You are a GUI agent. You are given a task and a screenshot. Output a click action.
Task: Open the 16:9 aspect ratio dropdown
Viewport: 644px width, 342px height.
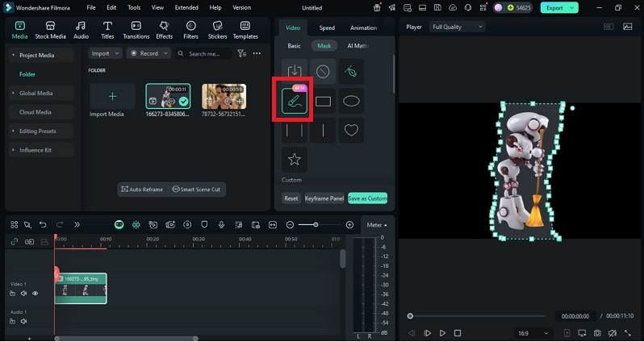point(533,333)
